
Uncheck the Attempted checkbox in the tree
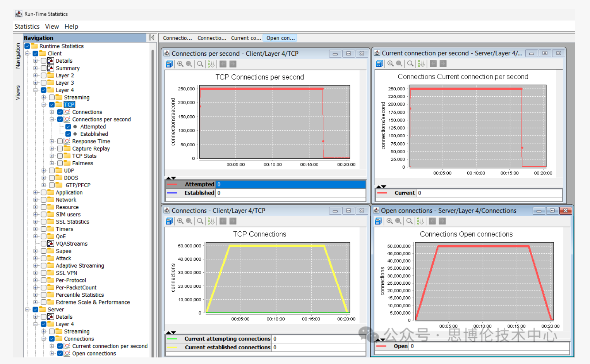coord(68,127)
